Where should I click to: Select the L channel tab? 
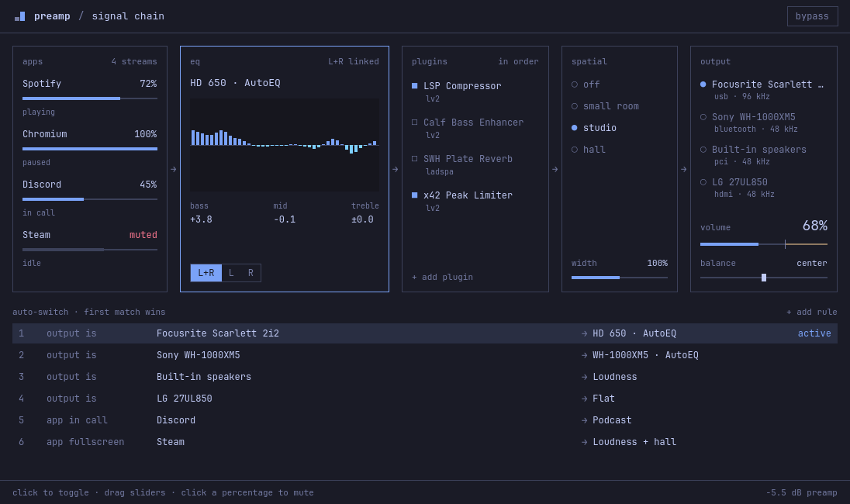coord(231,273)
